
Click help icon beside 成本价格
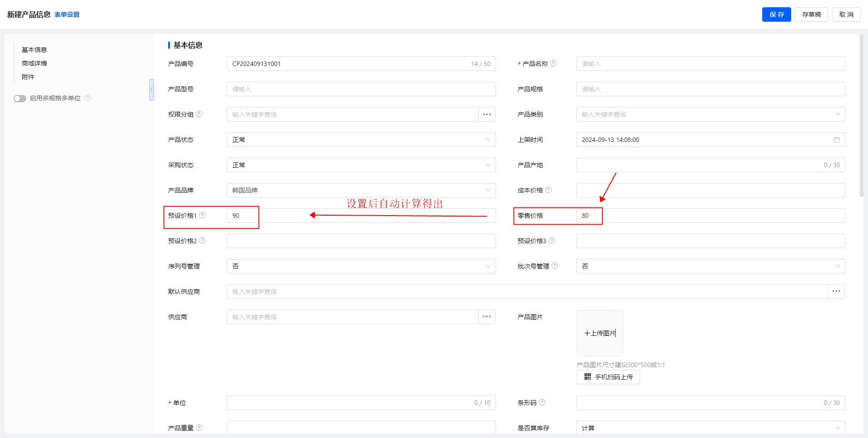click(548, 190)
